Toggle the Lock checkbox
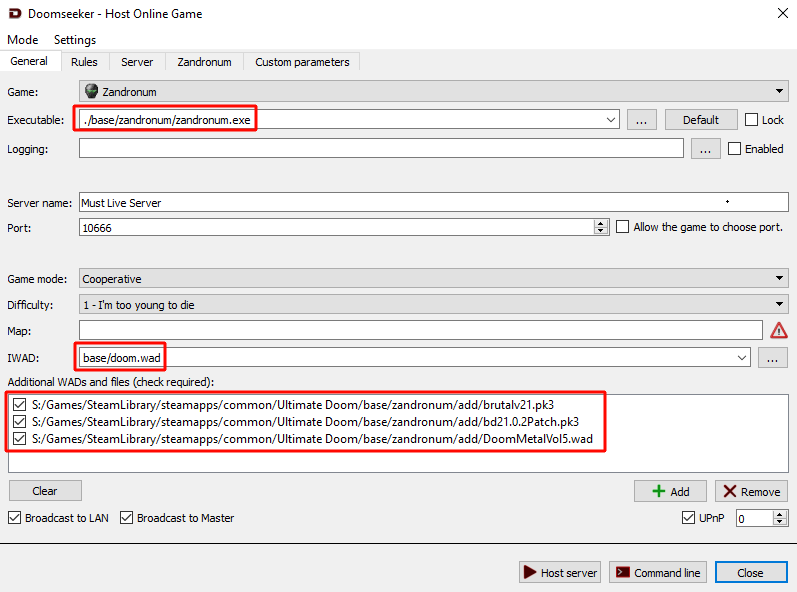 [x=751, y=120]
